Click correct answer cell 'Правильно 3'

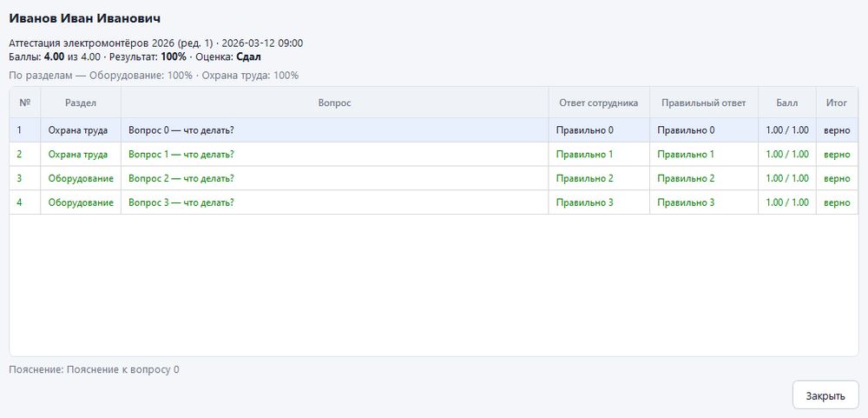(704, 202)
